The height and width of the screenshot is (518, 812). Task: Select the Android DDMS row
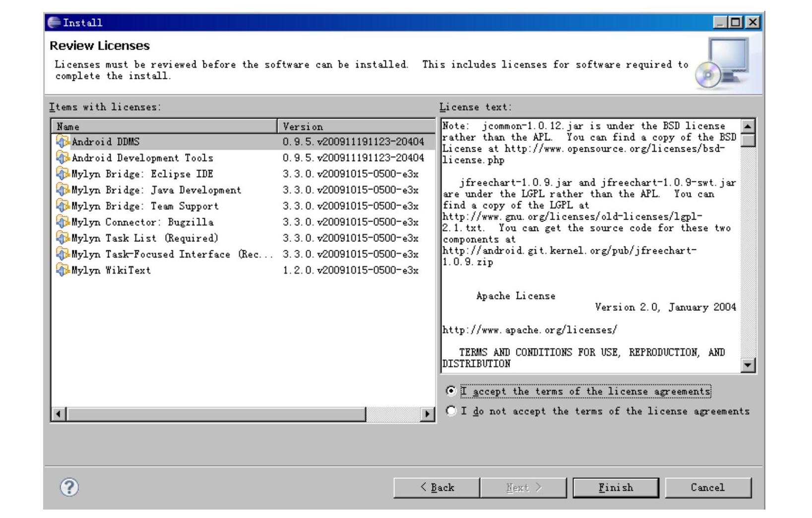(243, 142)
